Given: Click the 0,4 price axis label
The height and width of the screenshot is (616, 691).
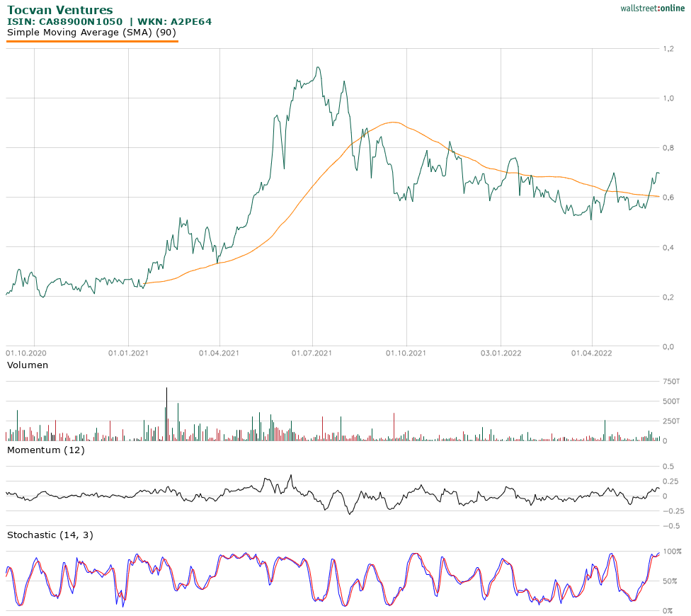Looking at the screenshot, I should 668,247.
